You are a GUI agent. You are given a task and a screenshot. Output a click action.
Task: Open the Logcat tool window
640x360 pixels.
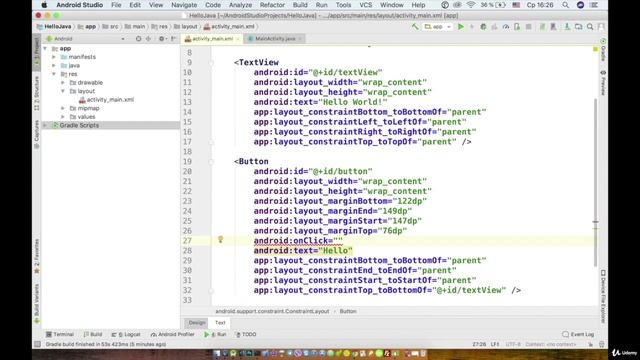click(126, 334)
